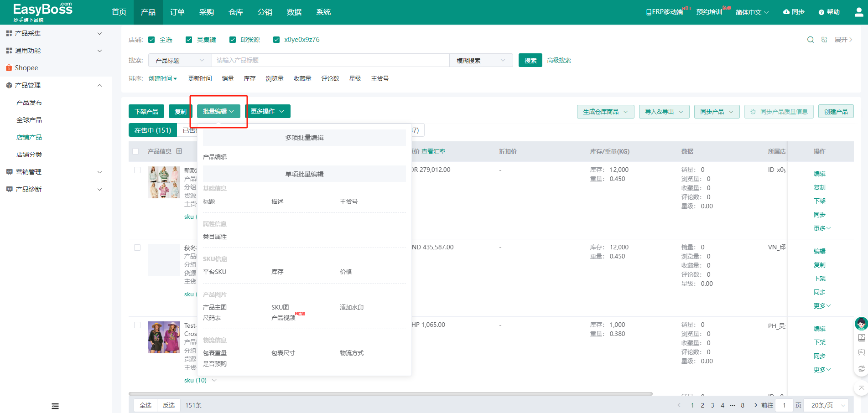The height and width of the screenshot is (413, 868).
Task: Open the 生成仓库商品 dropdown
Action: [x=606, y=112]
